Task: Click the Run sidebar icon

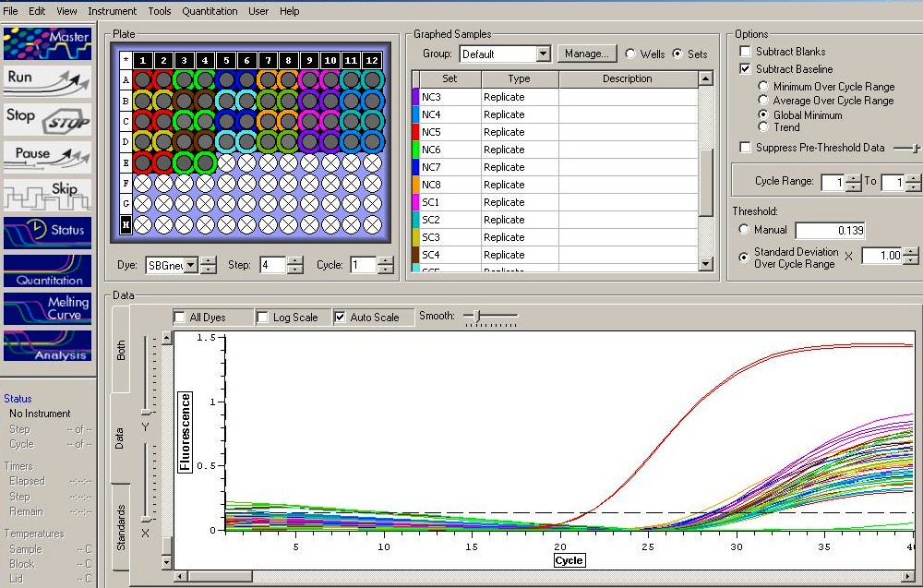Action: [x=47, y=80]
